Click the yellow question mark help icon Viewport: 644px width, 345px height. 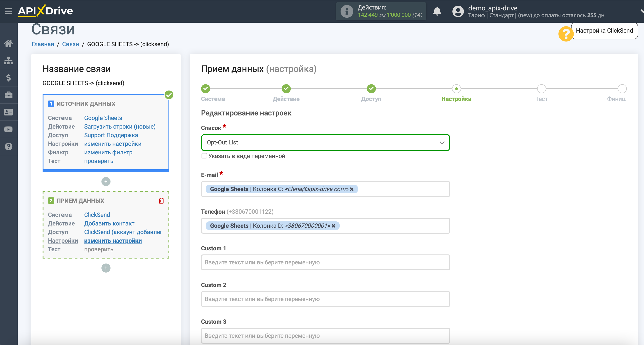(x=566, y=34)
